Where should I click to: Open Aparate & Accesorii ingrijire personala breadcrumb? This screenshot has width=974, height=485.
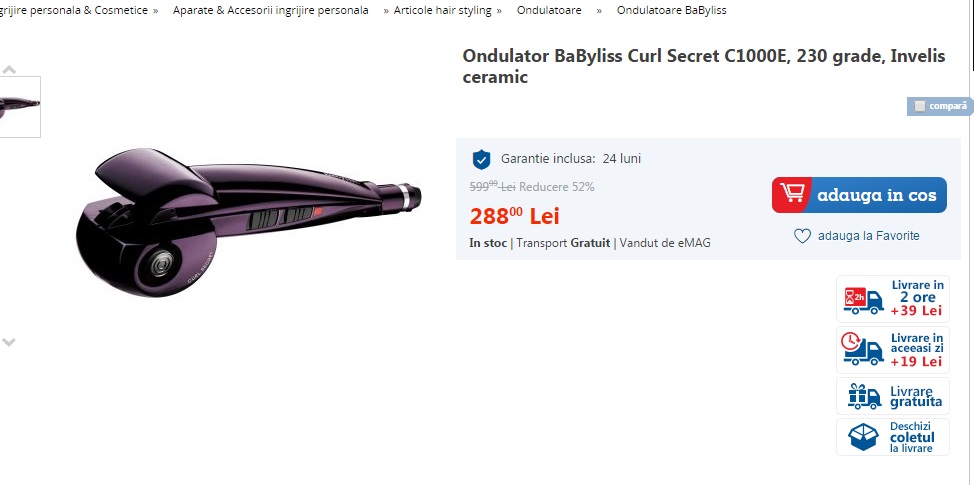point(270,11)
